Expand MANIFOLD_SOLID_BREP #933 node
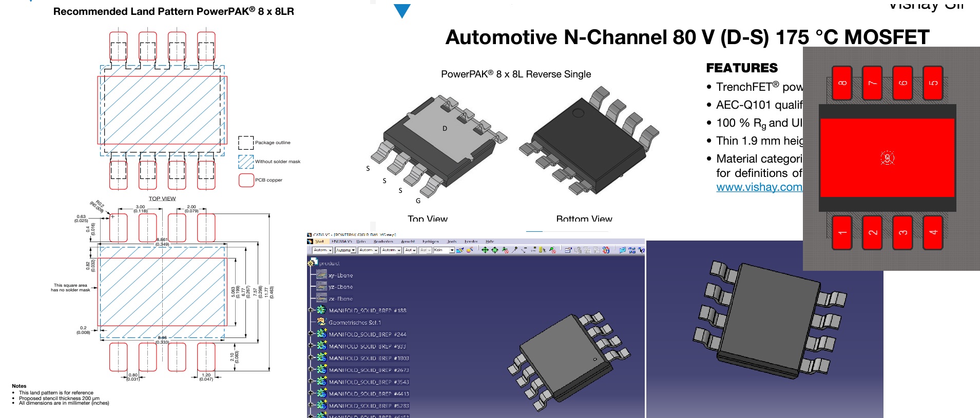The width and height of the screenshot is (980, 418). 310,345
